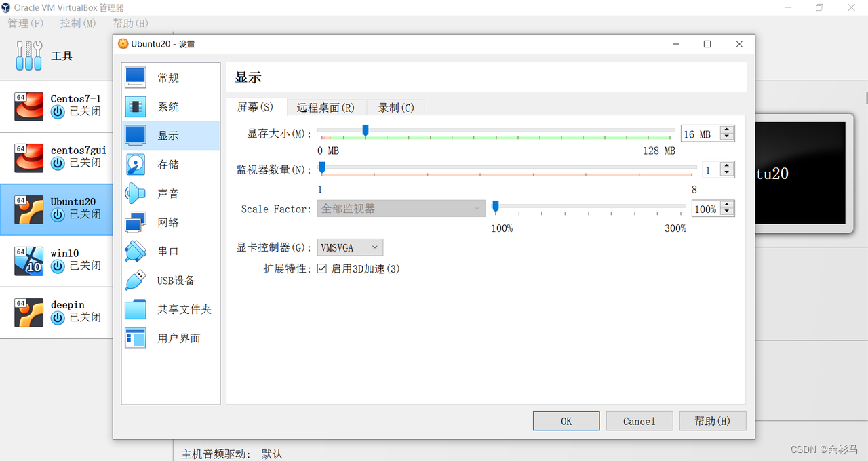Switch to the 屏幕 tab
This screenshot has height=461, width=868.
coord(256,107)
